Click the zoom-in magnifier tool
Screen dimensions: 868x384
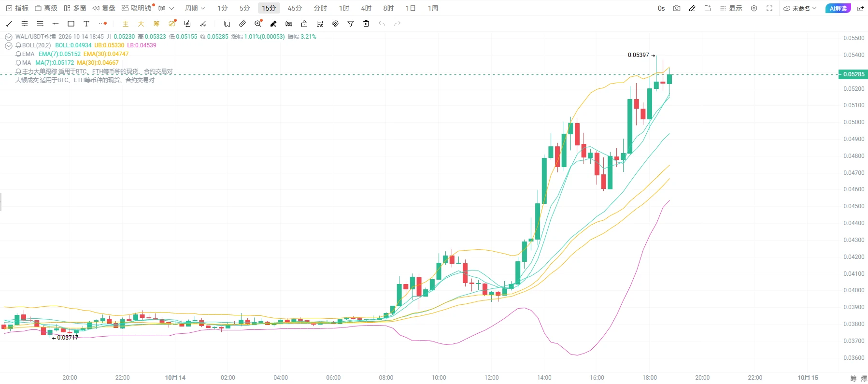(258, 24)
